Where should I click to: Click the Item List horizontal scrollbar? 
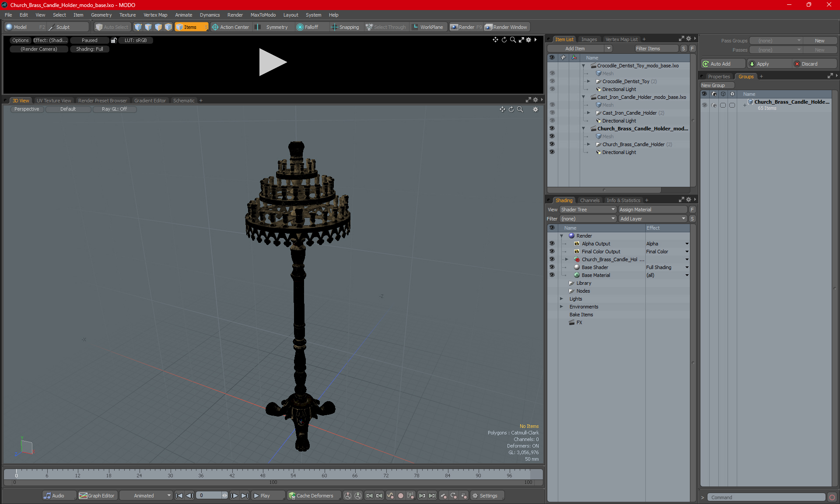click(x=604, y=190)
